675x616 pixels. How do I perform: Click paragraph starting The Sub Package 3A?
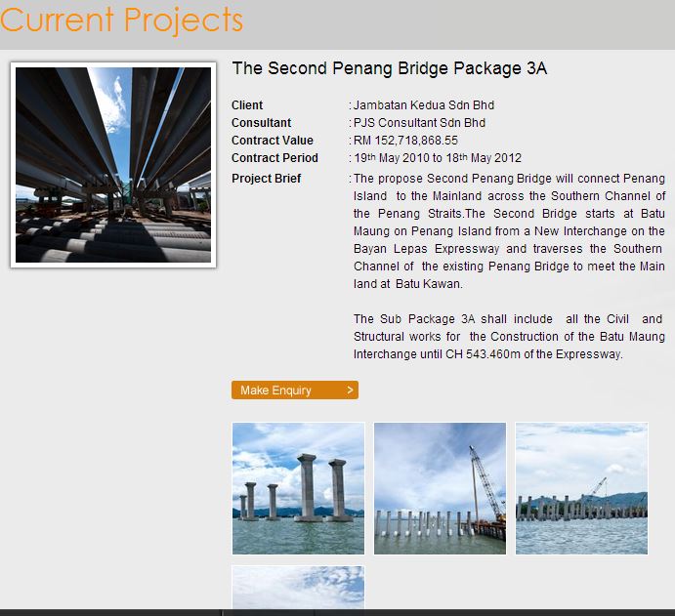(x=509, y=337)
